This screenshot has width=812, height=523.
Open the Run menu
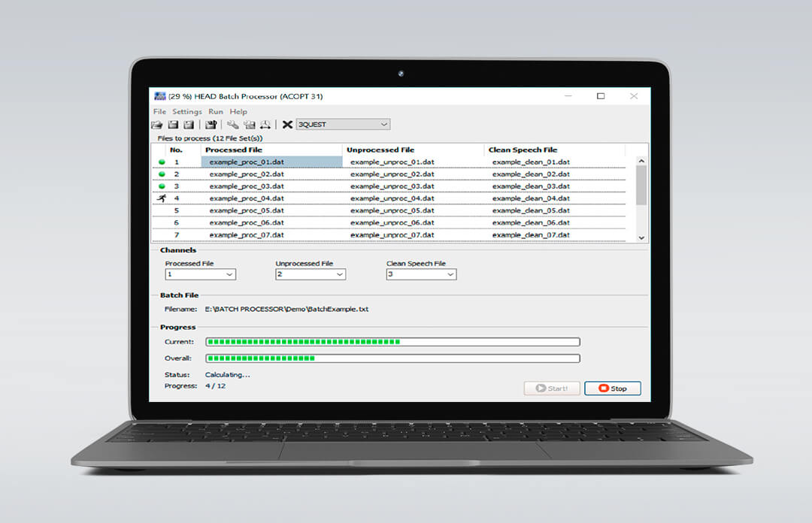[216, 111]
